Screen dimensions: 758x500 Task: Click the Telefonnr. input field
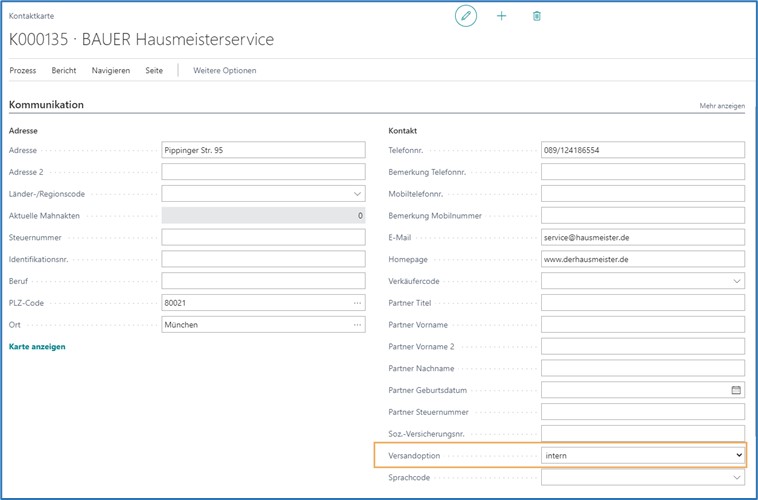click(642, 150)
